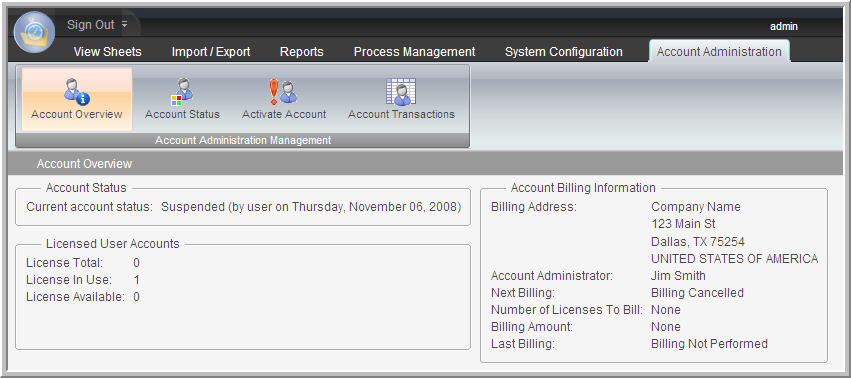
Task: Expand the Sign Out dropdown arrow
Action: pyautogui.click(x=124, y=24)
